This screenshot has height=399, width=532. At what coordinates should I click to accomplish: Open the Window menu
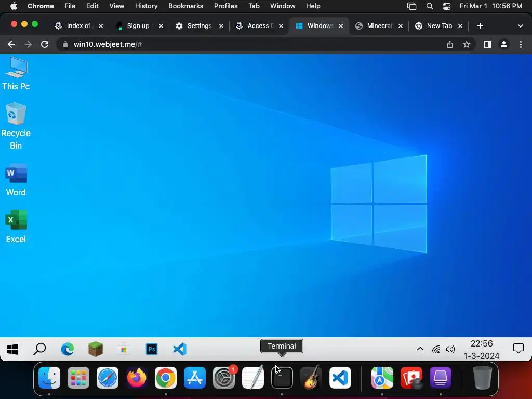[x=283, y=6]
